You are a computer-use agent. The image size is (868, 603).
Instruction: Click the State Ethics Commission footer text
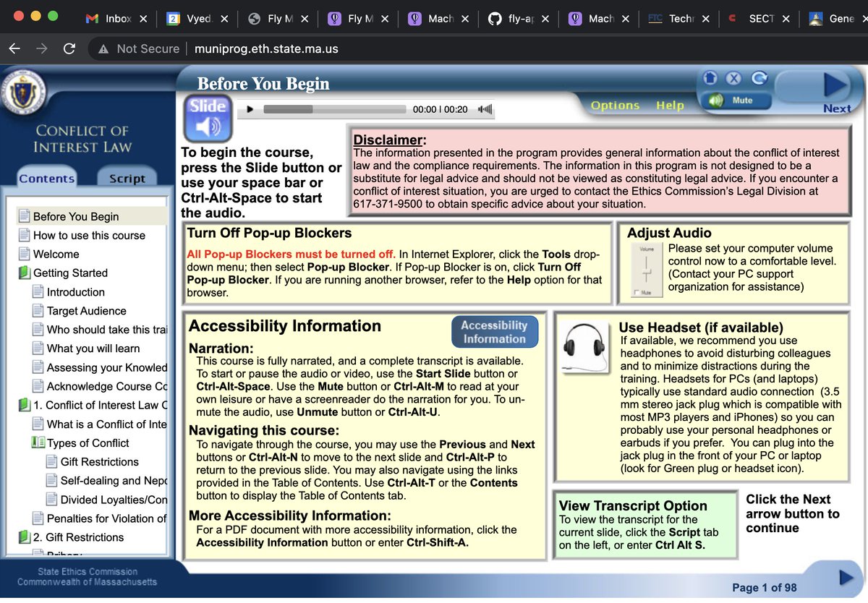point(88,571)
